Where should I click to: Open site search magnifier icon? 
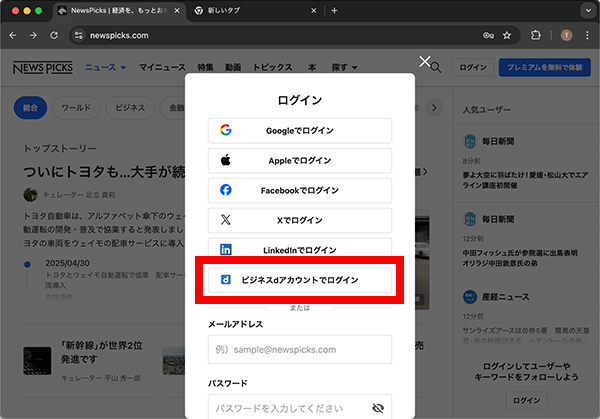coord(436,68)
